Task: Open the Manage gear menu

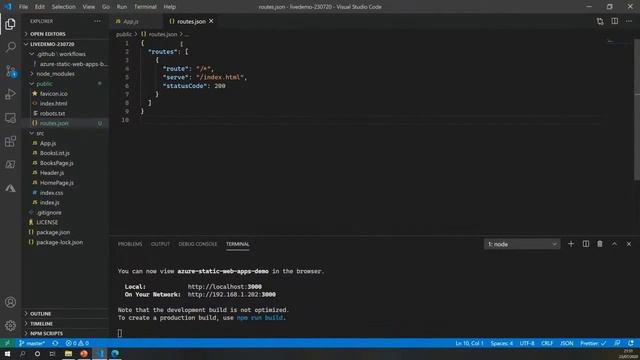Action: [x=10, y=325]
